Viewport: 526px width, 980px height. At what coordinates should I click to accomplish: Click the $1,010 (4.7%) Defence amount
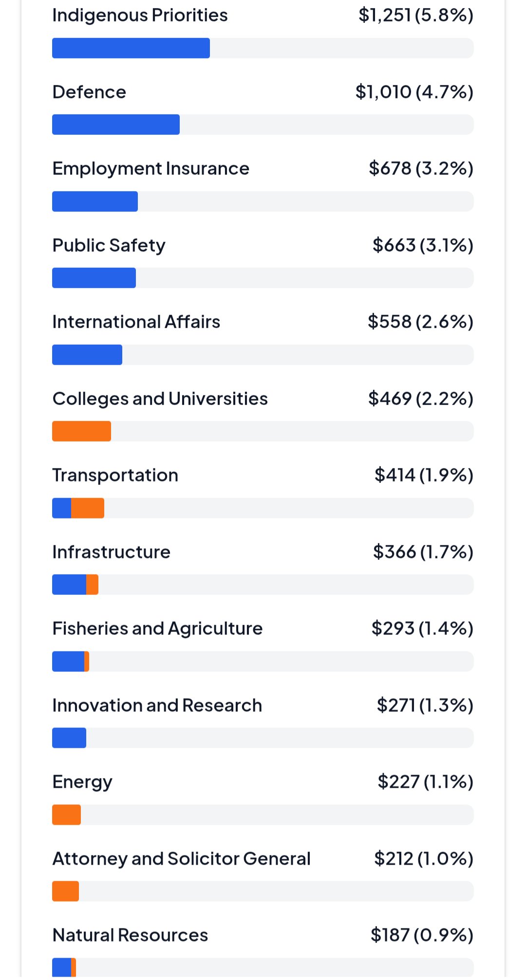[414, 92]
